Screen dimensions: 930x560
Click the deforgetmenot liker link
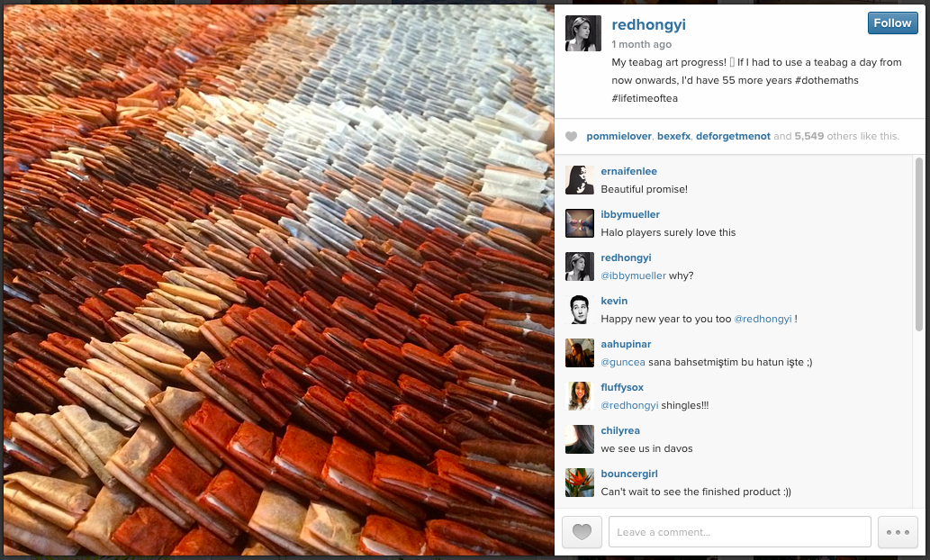coord(733,136)
